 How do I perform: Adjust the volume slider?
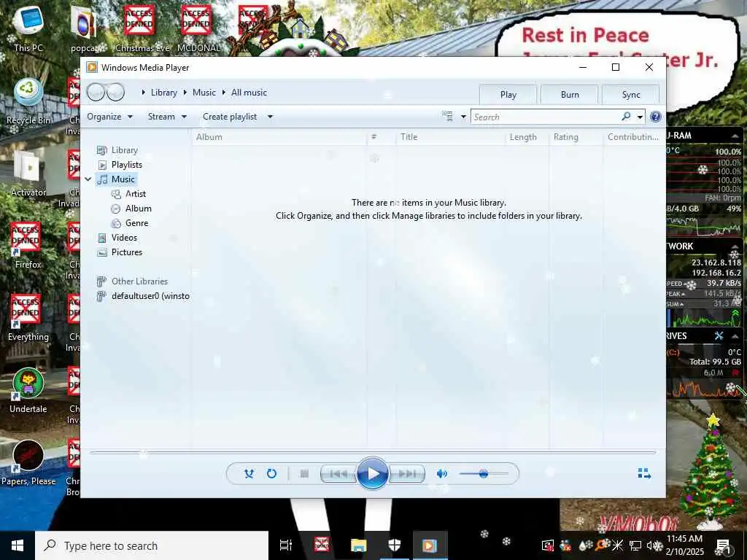click(484, 474)
